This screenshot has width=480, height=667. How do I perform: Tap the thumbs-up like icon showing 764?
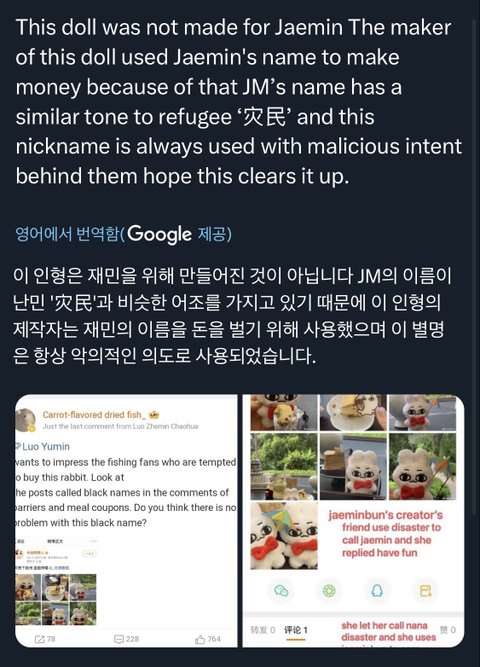(208, 638)
